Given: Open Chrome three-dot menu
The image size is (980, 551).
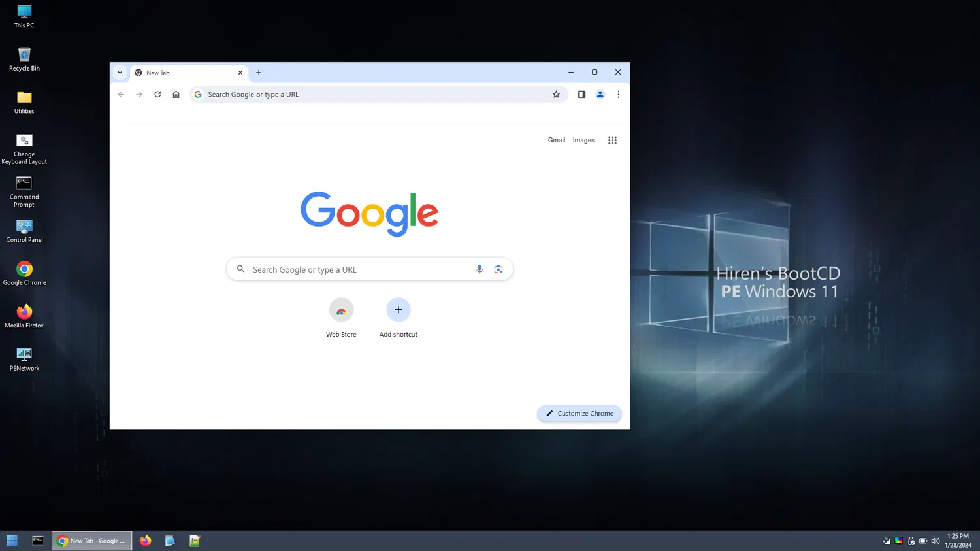Looking at the screenshot, I should tap(618, 95).
